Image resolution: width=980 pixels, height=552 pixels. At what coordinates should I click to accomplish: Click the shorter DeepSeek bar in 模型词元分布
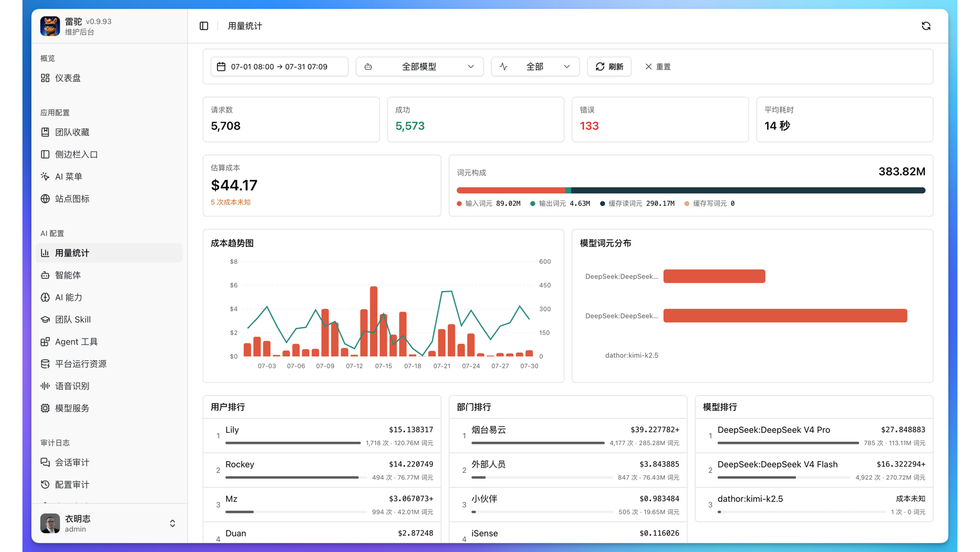(714, 276)
